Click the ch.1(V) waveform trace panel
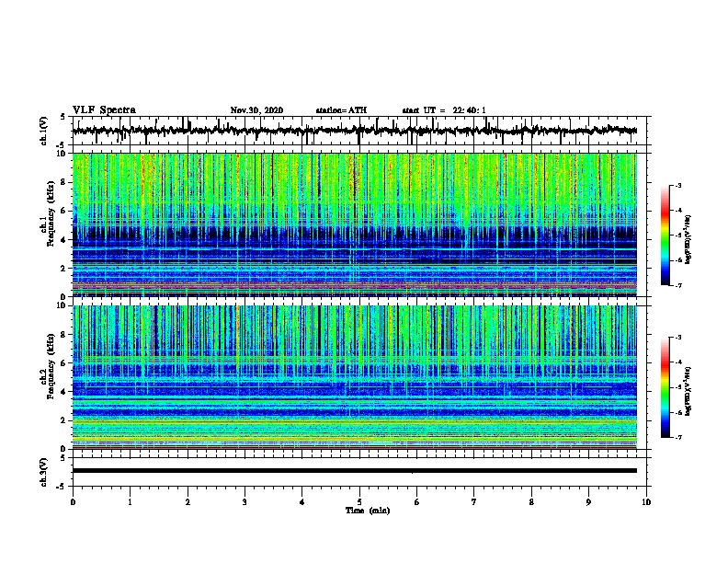 359,131
